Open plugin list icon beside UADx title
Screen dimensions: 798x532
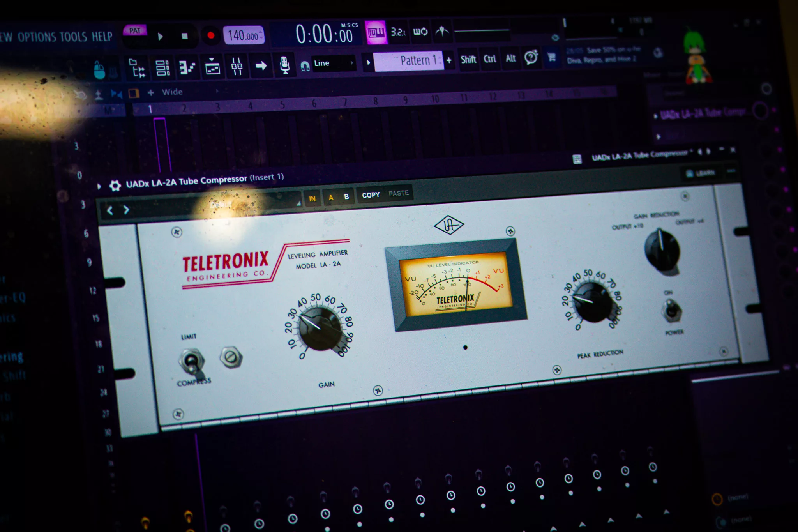click(577, 159)
